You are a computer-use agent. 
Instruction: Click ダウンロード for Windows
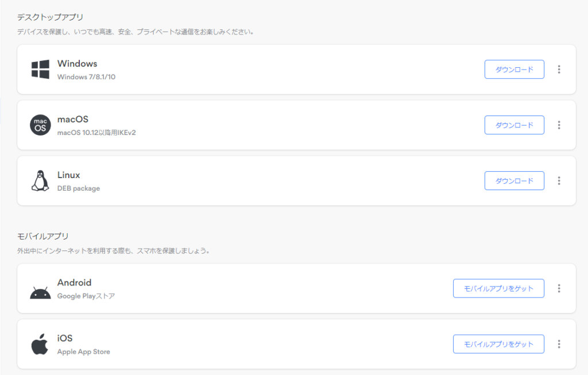click(514, 69)
